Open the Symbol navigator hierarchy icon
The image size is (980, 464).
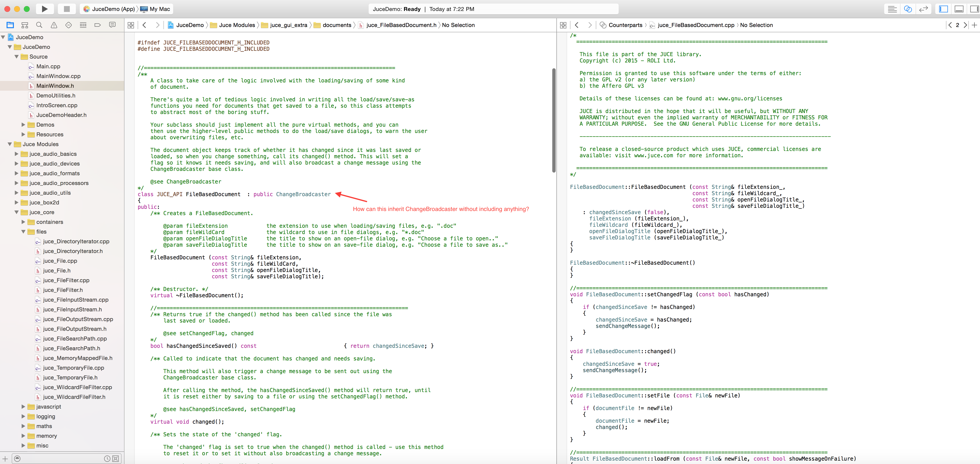click(25, 25)
